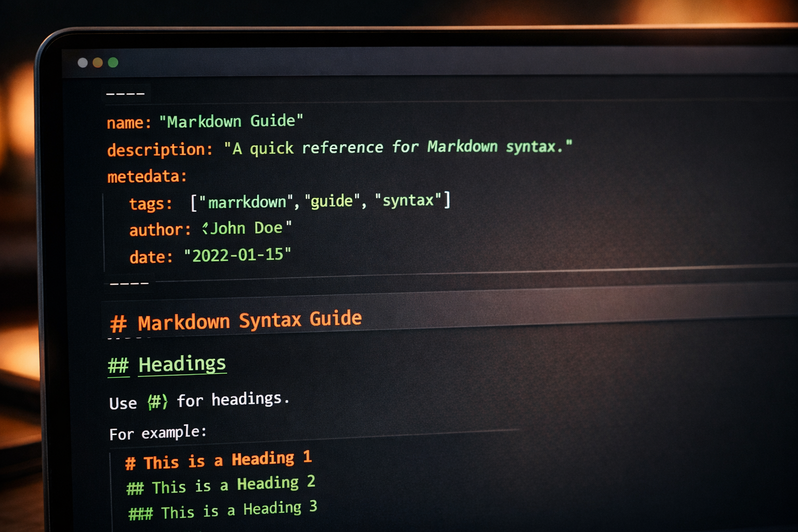The height and width of the screenshot is (532, 798).
Task: Click the John Doe author value
Action: tap(247, 228)
